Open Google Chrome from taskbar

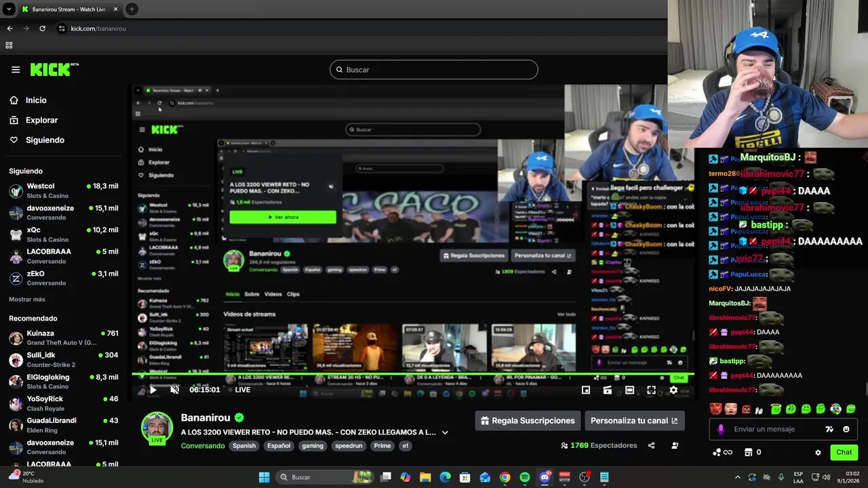click(x=505, y=477)
